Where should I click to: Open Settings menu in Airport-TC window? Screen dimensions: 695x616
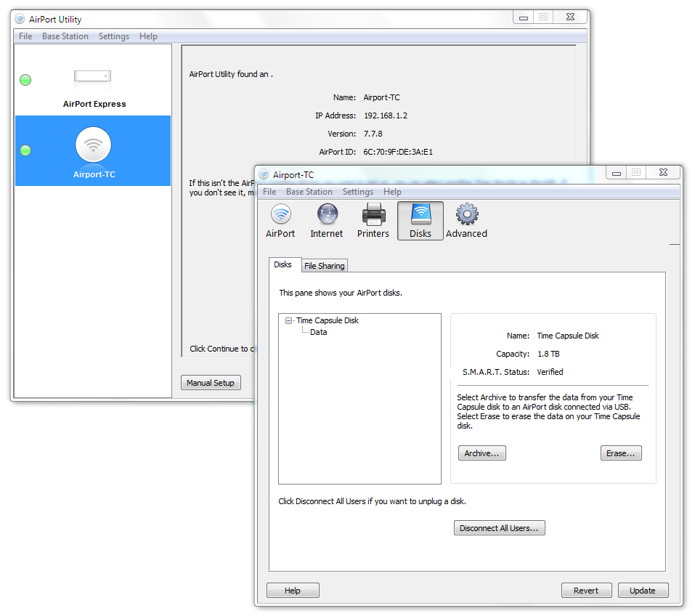click(x=358, y=192)
